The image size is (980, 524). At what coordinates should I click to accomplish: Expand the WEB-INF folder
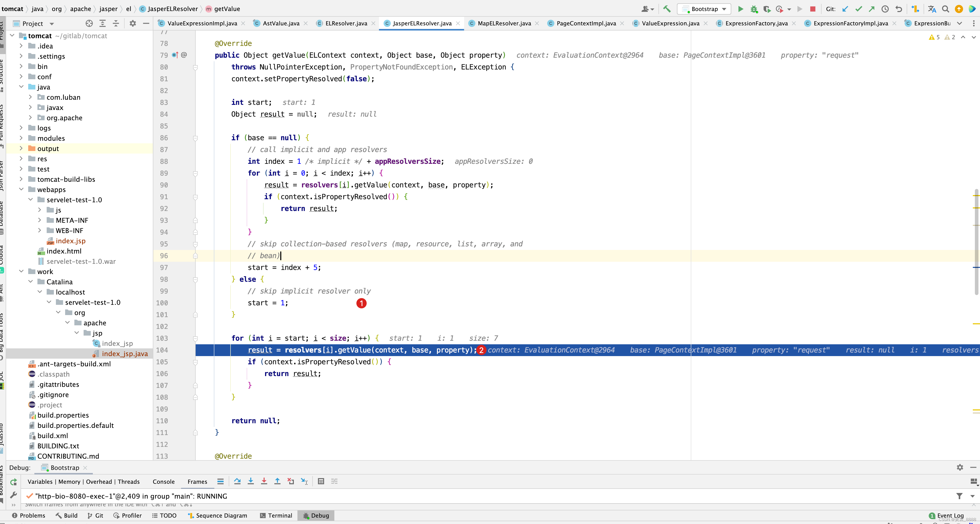[39, 230]
